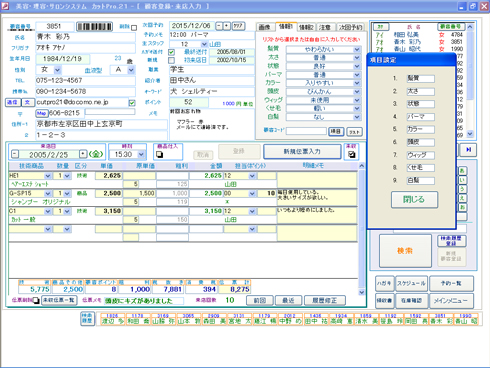Click the ??? button beside next appointment date
Image resolution: width=490 pixels, height=368 pixels.
pyautogui.click(x=238, y=26)
